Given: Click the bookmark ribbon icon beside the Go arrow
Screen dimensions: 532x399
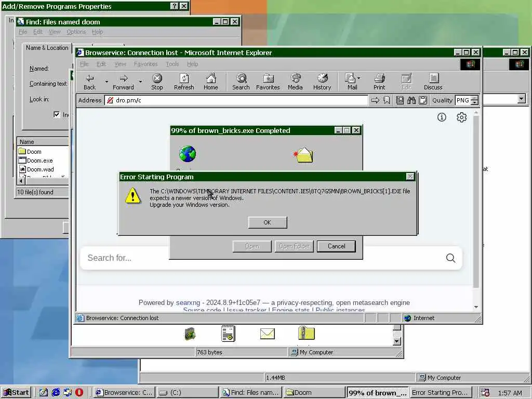Looking at the screenshot, I should 387,100.
